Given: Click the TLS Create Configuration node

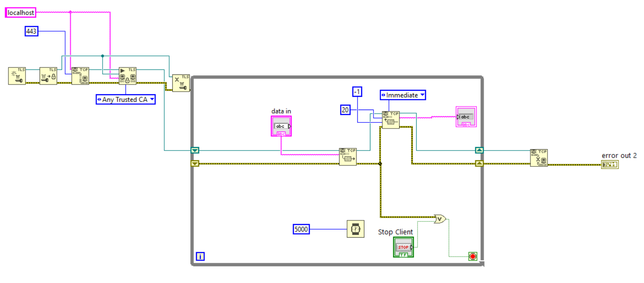Looking at the screenshot, I should (x=17, y=76).
